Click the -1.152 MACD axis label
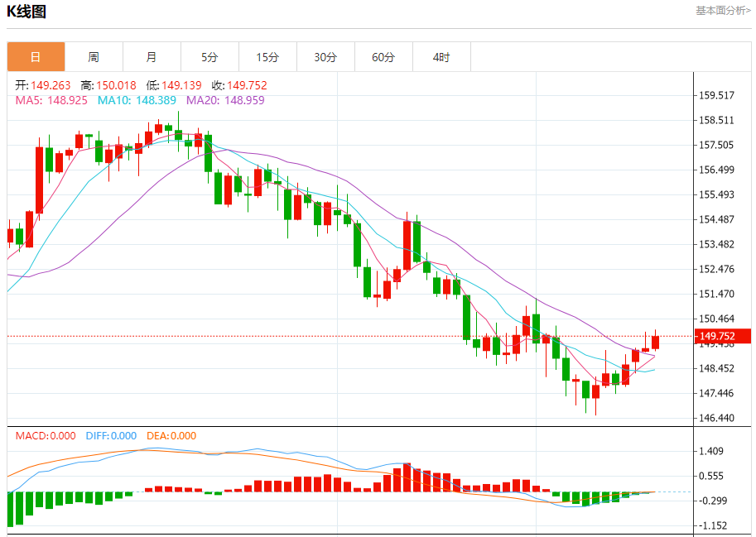 (711, 526)
